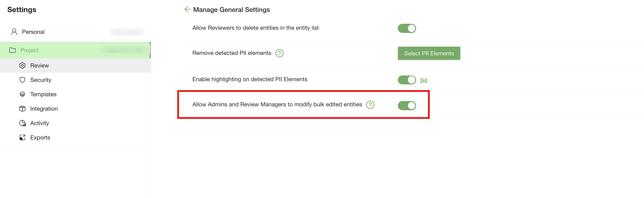Open PII highlighting configuration sliders icon
This screenshot has width=644, height=198.
tap(424, 81)
